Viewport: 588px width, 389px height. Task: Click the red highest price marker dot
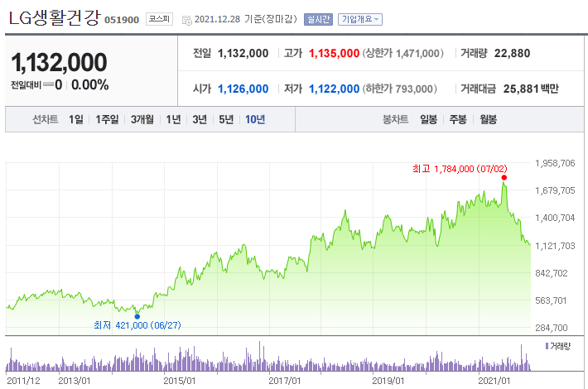click(504, 178)
